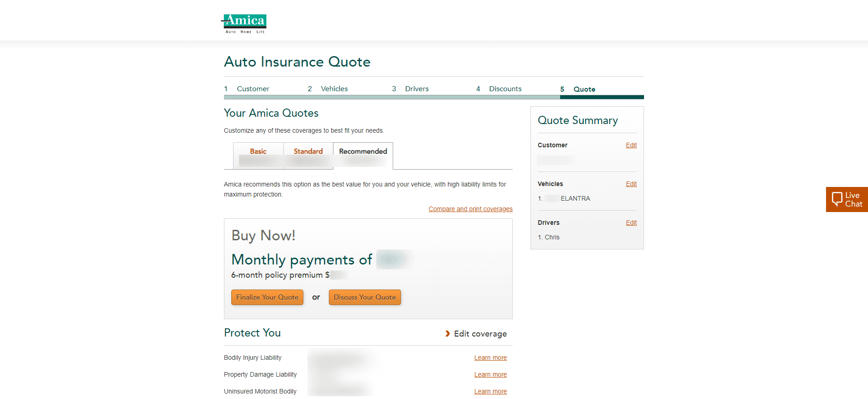This screenshot has width=868, height=399.
Task: Select the Standard quote tab
Action: pyautogui.click(x=308, y=155)
